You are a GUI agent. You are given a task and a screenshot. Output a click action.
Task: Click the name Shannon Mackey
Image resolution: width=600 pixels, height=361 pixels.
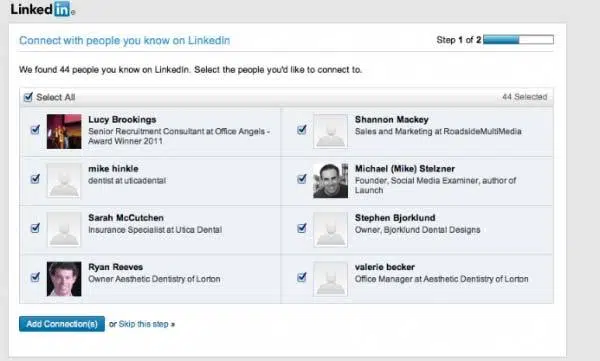tap(391, 119)
